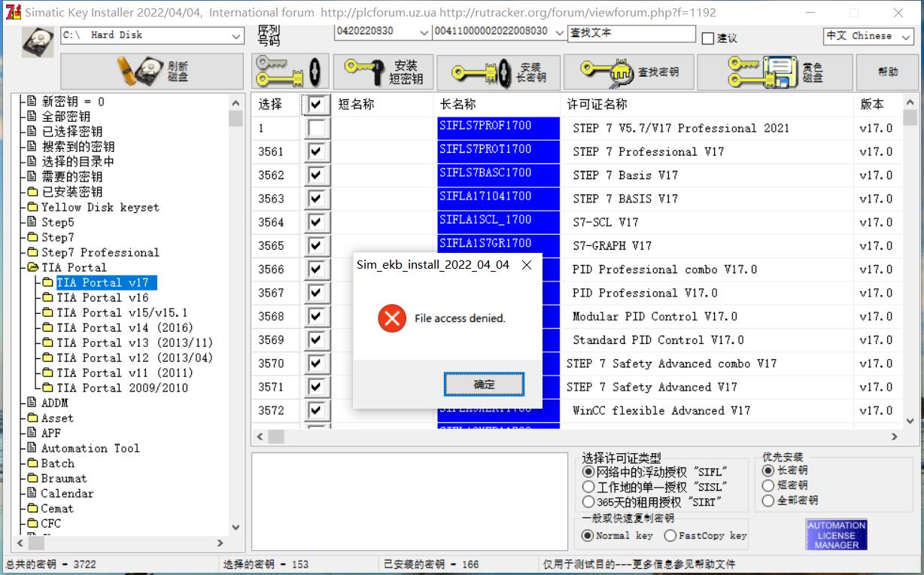Select TIA Portal v16 in tree

pyautogui.click(x=102, y=297)
